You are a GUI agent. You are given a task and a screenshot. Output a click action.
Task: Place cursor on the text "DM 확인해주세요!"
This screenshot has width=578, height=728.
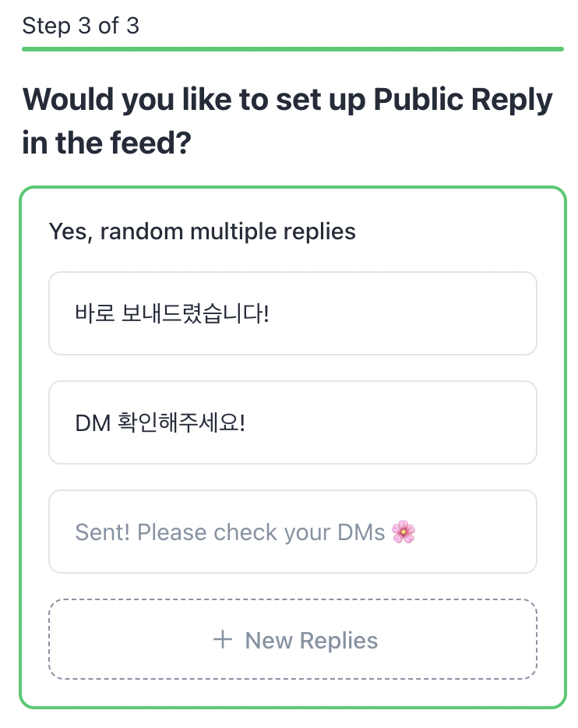point(160,422)
